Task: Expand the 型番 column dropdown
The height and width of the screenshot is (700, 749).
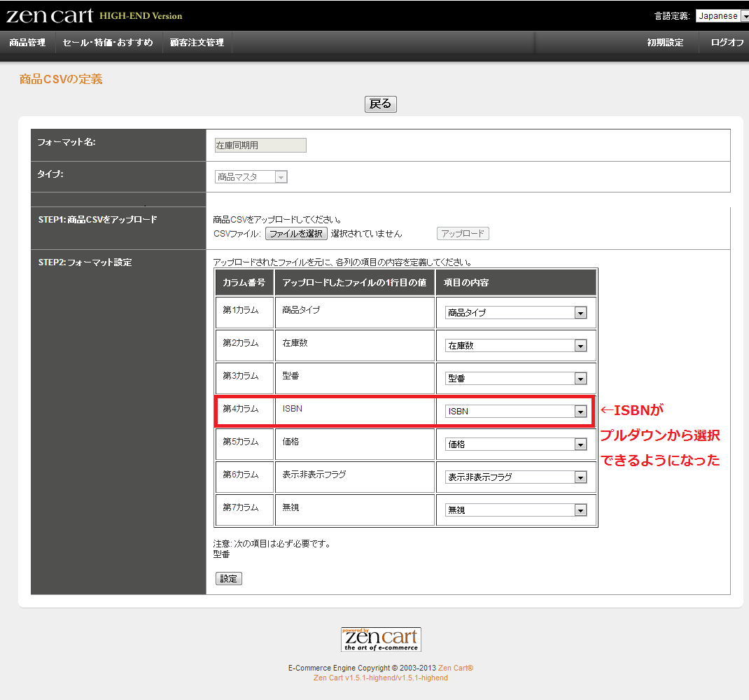Action: point(516,379)
